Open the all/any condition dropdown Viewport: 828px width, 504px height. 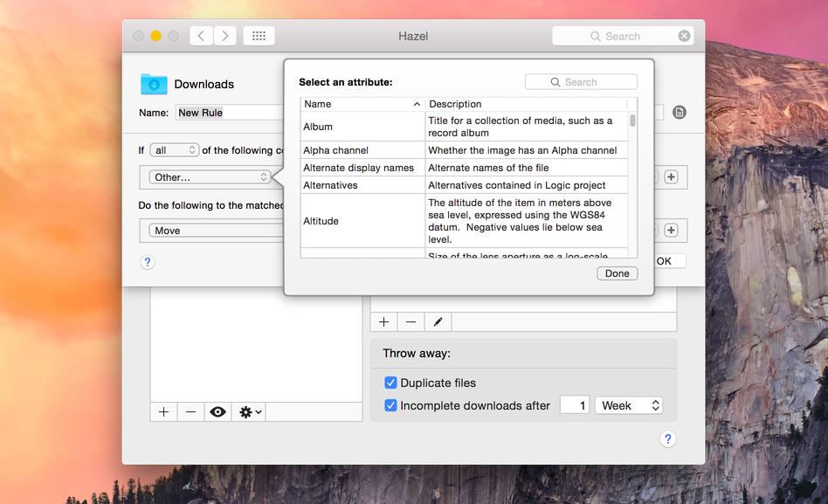(175, 150)
